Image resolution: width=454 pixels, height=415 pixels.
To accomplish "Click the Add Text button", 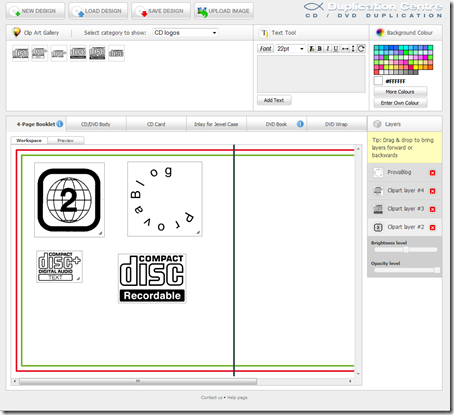I will tap(274, 100).
